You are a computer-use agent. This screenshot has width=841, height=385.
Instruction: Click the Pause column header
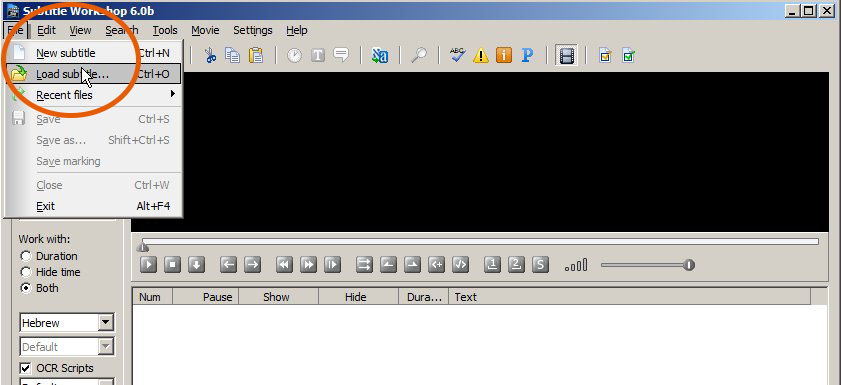tap(205, 297)
